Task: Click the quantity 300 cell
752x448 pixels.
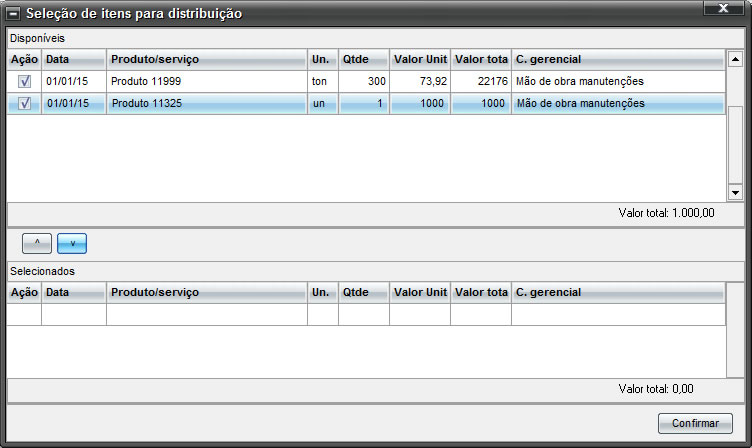Action: point(364,82)
